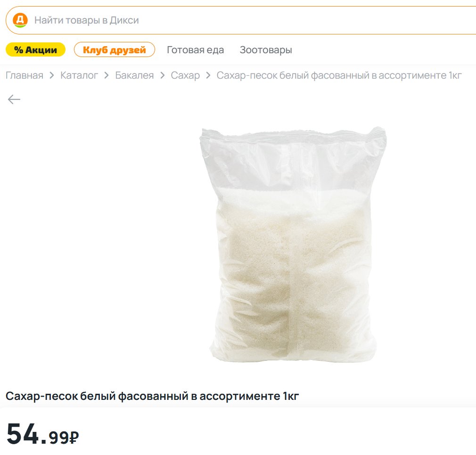Click the ruble sign beside the price
Screen dimensions: 476x455
pyautogui.click(x=74, y=438)
